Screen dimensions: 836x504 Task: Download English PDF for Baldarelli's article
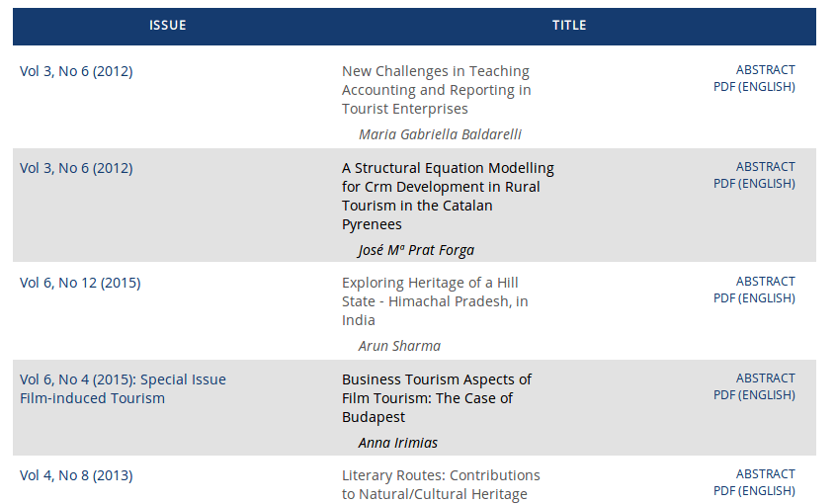[x=754, y=87]
